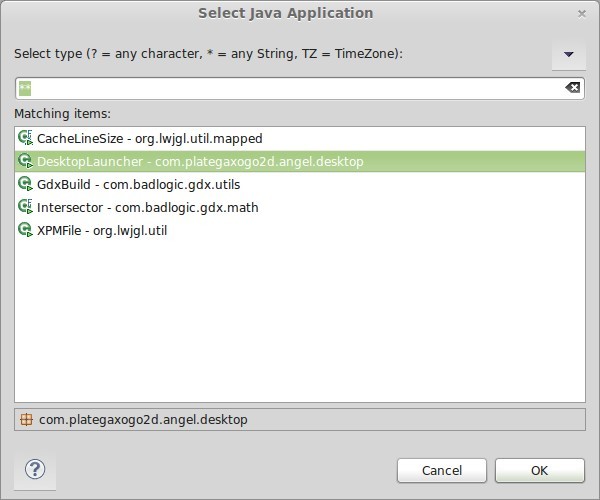Open the view menu dropdown arrow
This screenshot has height=500, width=600.
point(569,54)
